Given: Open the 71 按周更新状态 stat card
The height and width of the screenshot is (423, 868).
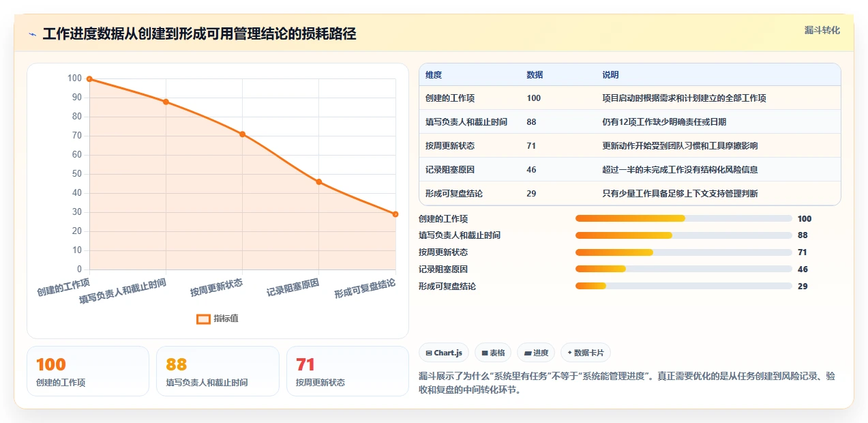Looking at the screenshot, I should 348,371.
